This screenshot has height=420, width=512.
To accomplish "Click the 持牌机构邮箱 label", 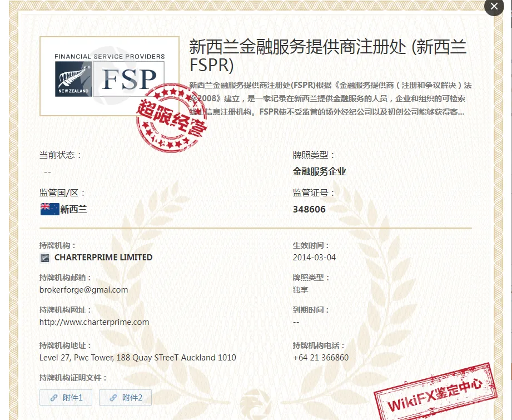I will (65, 278).
